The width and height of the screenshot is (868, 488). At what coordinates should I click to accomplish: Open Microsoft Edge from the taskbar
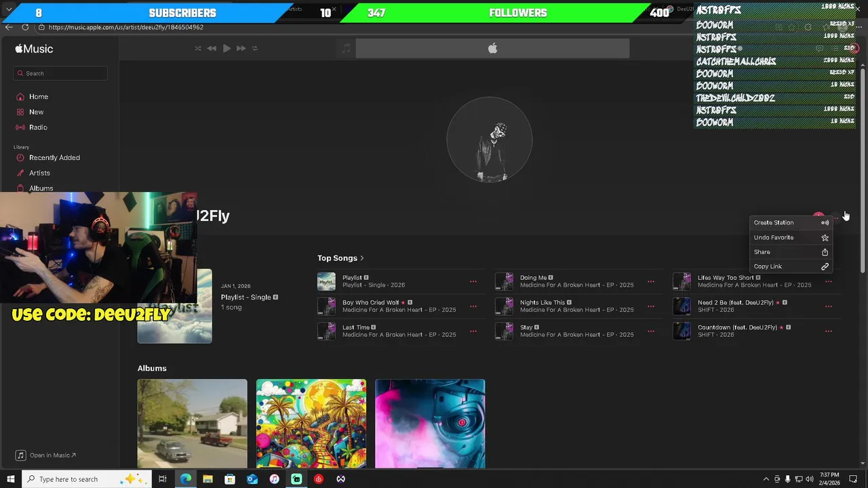point(185,479)
